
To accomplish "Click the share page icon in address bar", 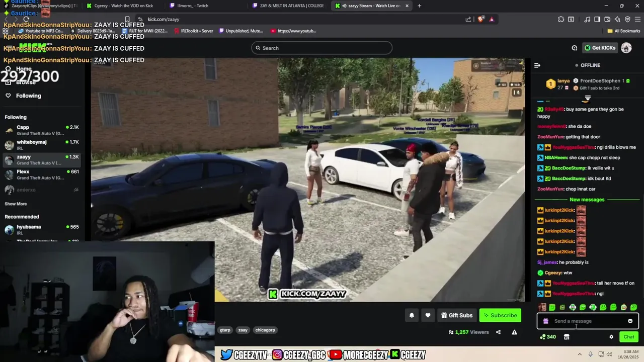I will pyautogui.click(x=468, y=19).
